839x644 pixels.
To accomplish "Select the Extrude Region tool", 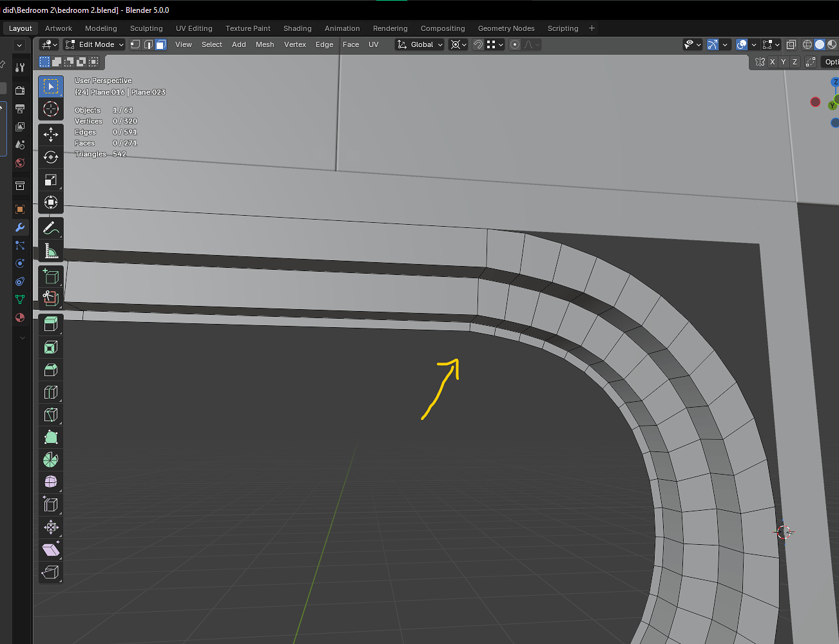I will pos(51,325).
